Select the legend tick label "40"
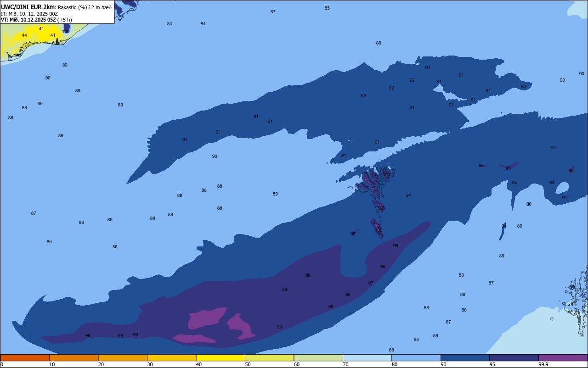Image resolution: width=588 pixels, height=368 pixels. coord(199,364)
